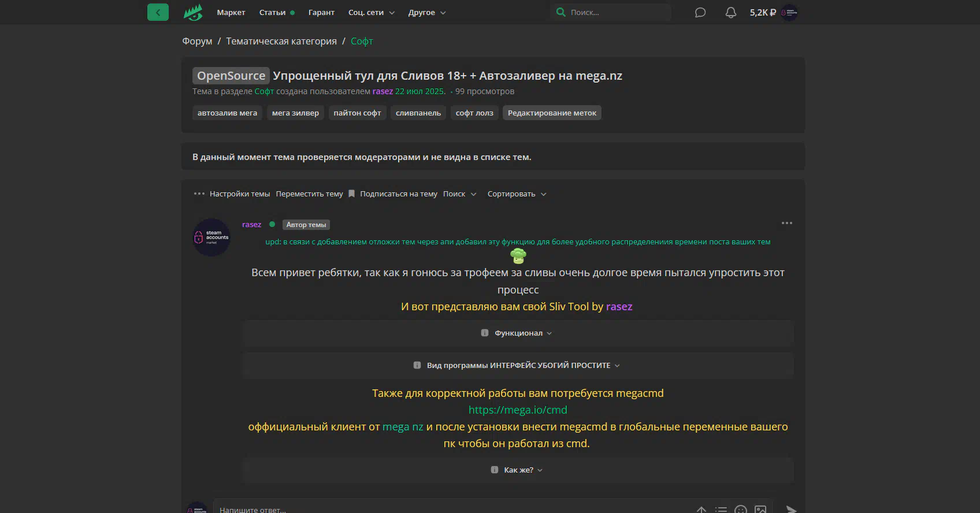Open the three-dots thread settings icon
Viewport: 980px width, 513px height.
pos(199,194)
